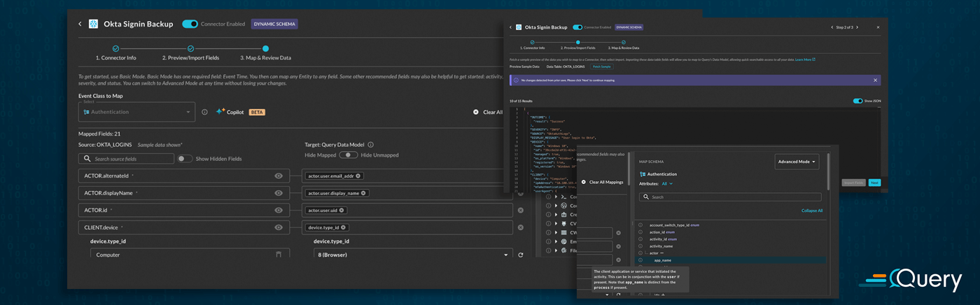Screen dimensions: 980x305
Task: Click info icon in No changes detected banner
Action: [x=516, y=80]
